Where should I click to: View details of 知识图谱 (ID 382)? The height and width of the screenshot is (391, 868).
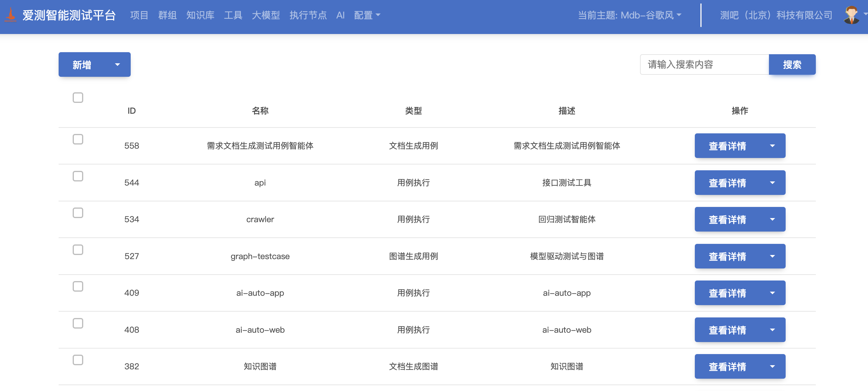(728, 366)
